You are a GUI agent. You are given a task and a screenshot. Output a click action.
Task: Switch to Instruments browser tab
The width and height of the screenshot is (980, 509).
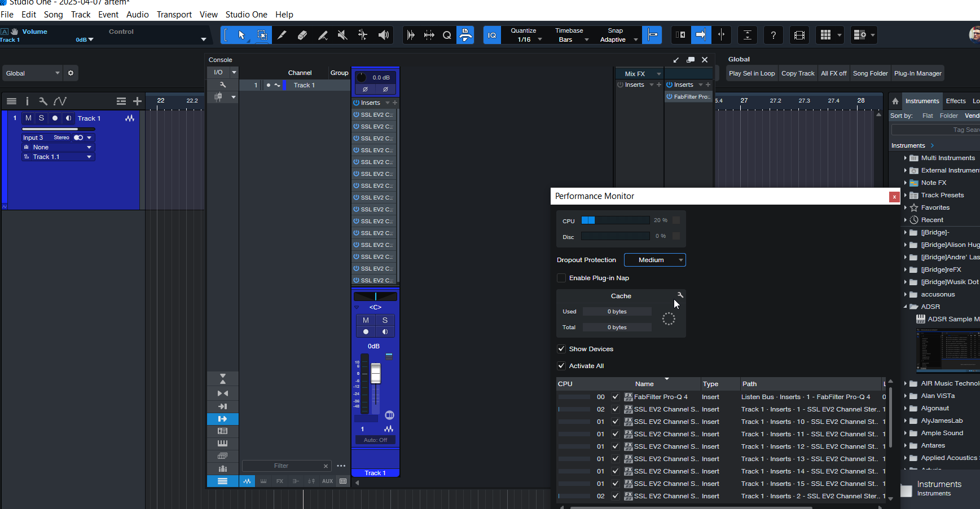coord(922,101)
